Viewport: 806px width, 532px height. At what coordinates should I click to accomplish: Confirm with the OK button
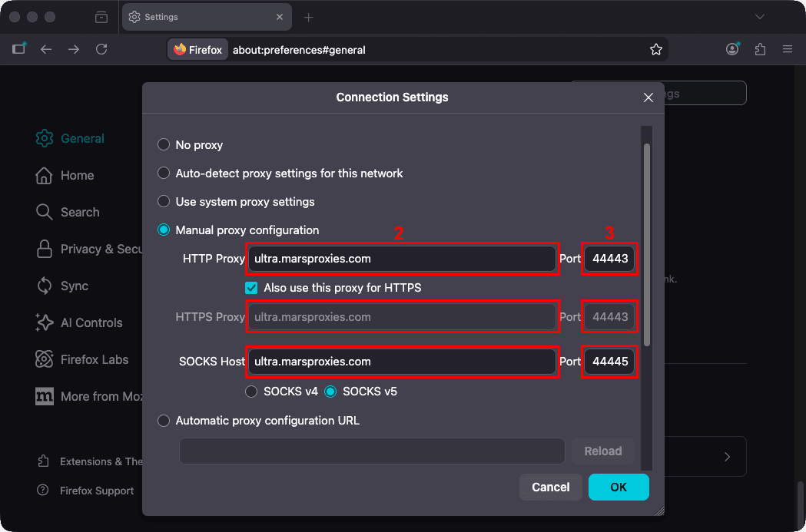(x=619, y=487)
